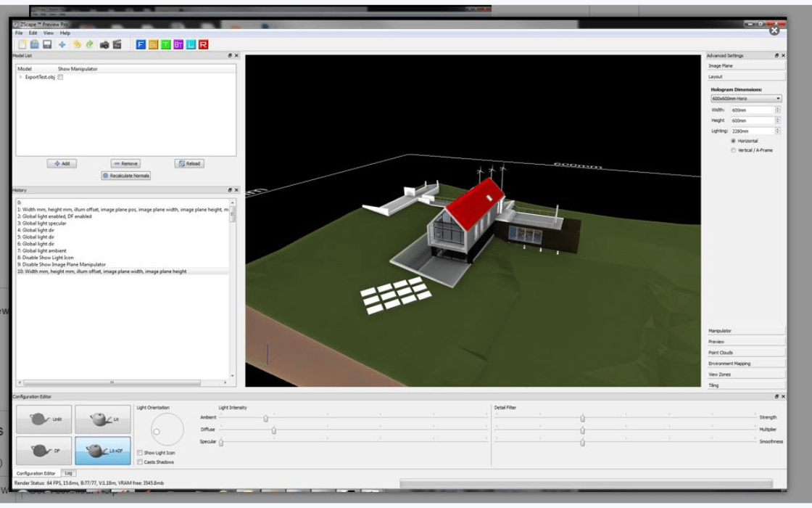Enable Show Manipulator for ExportTest.obj
This screenshot has width=812, height=508.
pos(60,77)
